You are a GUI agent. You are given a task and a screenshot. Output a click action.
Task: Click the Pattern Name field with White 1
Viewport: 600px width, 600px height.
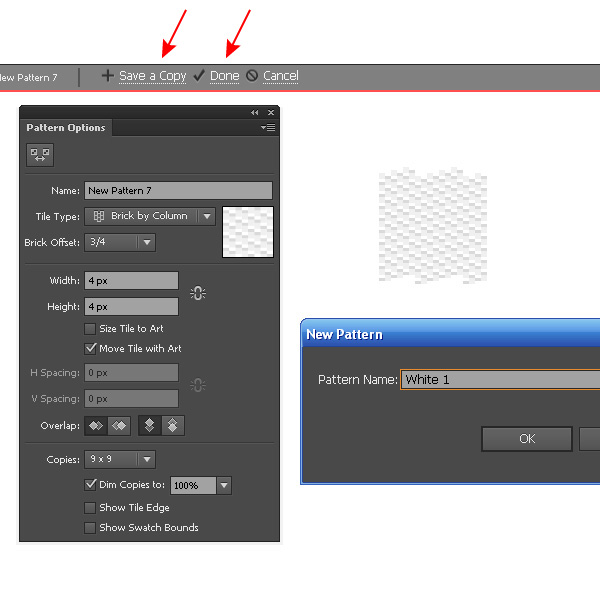(500, 380)
